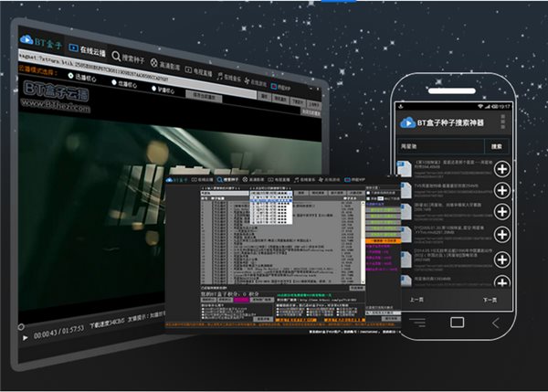Click the music note 在线音乐 icon in tablet window
The width and height of the screenshot is (548, 392).
click(219, 76)
